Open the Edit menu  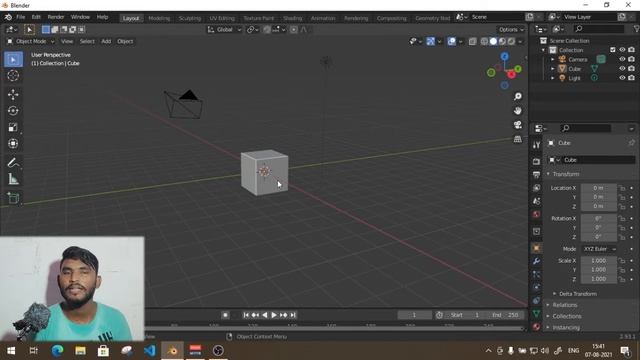[x=36, y=17]
